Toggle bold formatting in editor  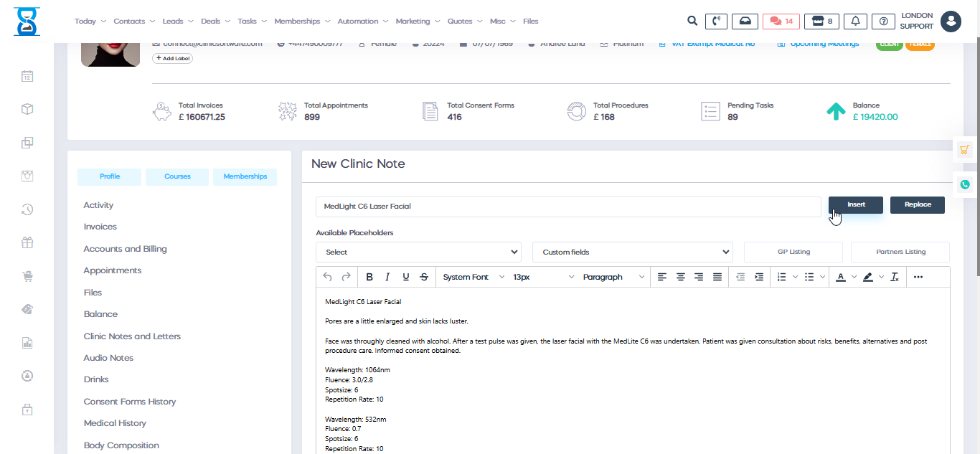369,277
